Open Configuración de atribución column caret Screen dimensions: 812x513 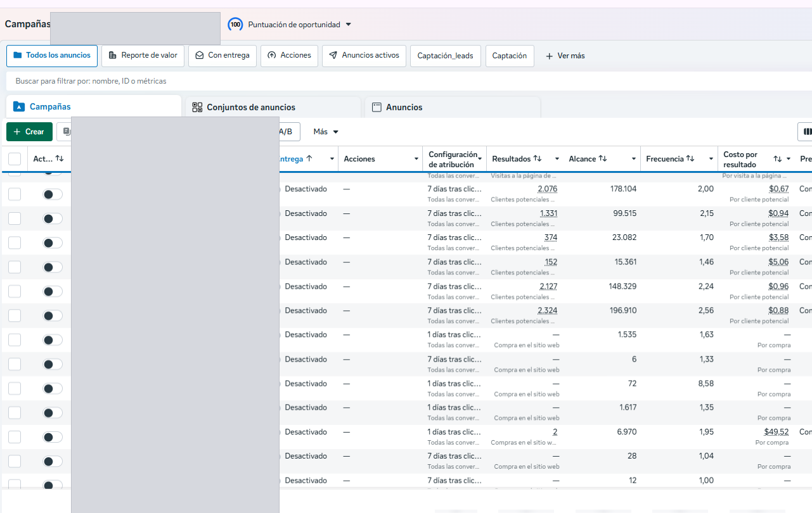pos(480,159)
